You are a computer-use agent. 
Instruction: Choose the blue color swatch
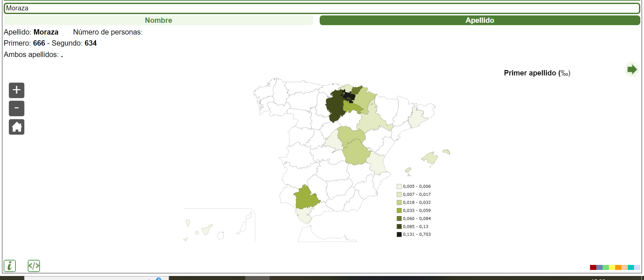tap(599, 267)
